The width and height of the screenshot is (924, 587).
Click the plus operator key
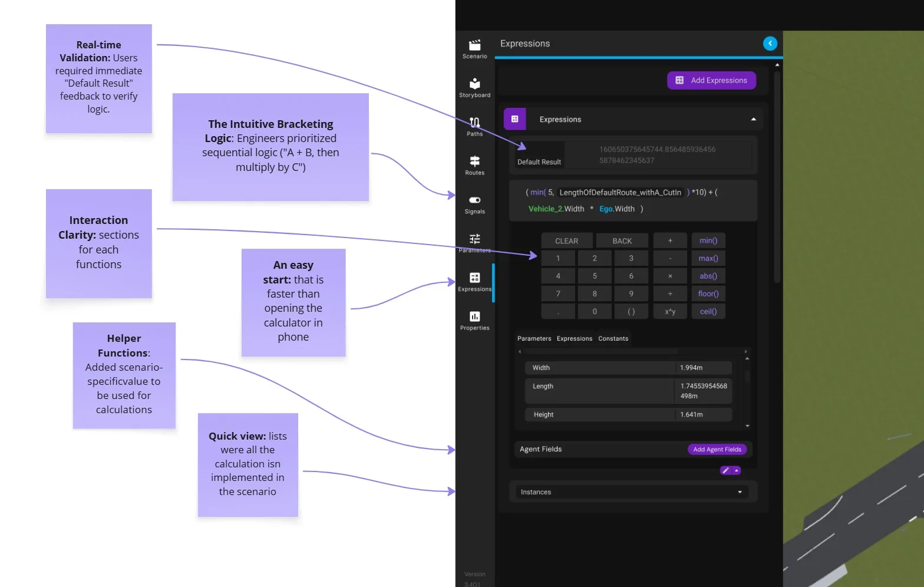[x=670, y=240]
